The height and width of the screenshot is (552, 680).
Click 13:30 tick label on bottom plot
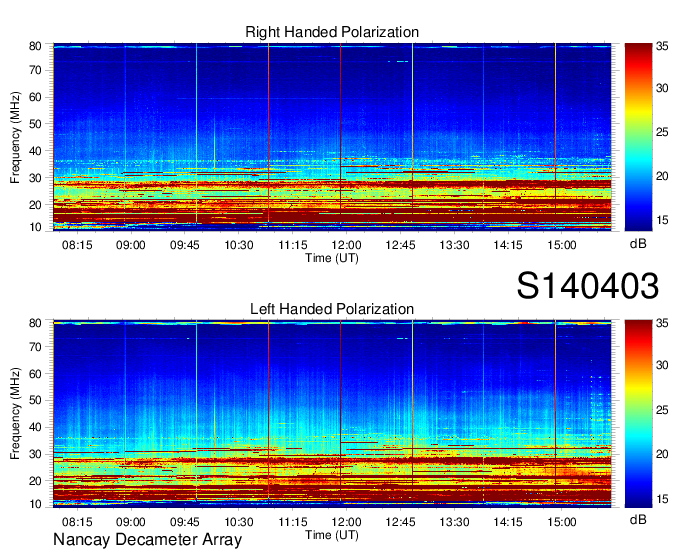click(454, 522)
